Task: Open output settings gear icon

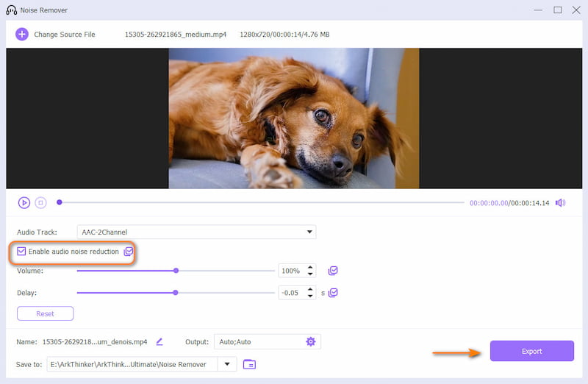Action: coord(310,341)
